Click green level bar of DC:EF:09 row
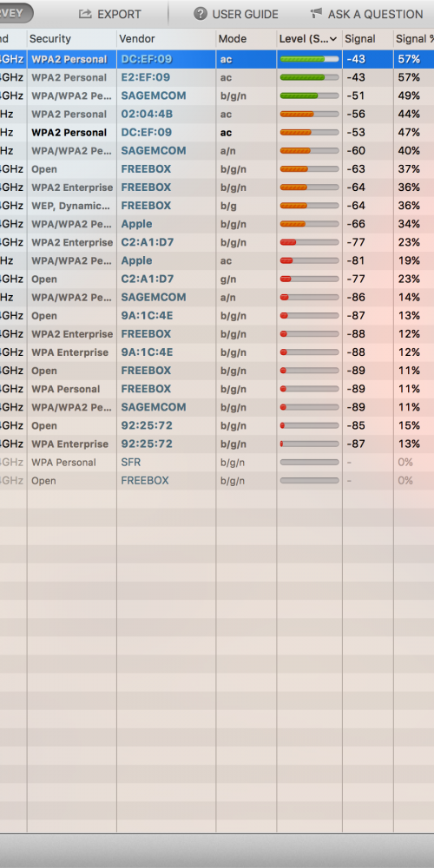This screenshot has height=868, width=434. (x=310, y=59)
